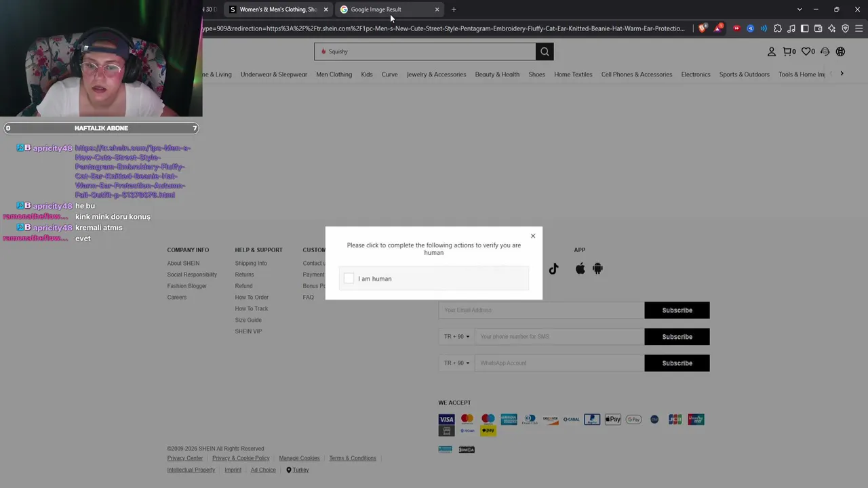Open the Curve category

(389, 75)
